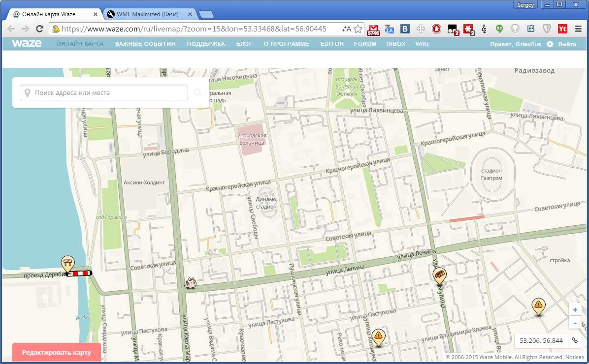The width and height of the screenshot is (589, 364).
Task: Open the calendar extension icon
Action: (x=531, y=29)
